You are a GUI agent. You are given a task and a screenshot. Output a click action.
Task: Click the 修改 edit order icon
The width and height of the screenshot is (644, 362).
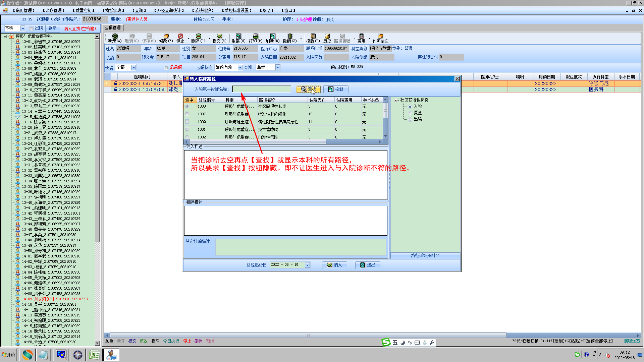166,36
